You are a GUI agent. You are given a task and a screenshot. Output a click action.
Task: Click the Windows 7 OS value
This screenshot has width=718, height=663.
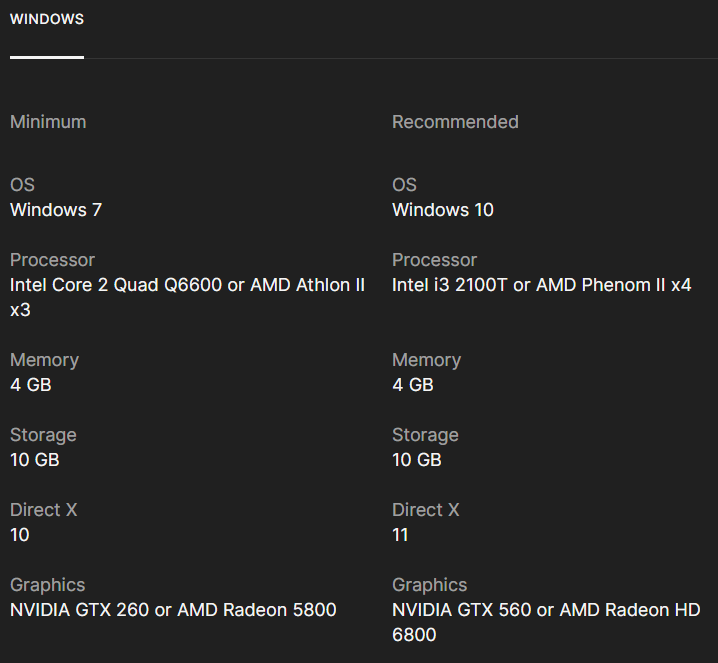56,210
